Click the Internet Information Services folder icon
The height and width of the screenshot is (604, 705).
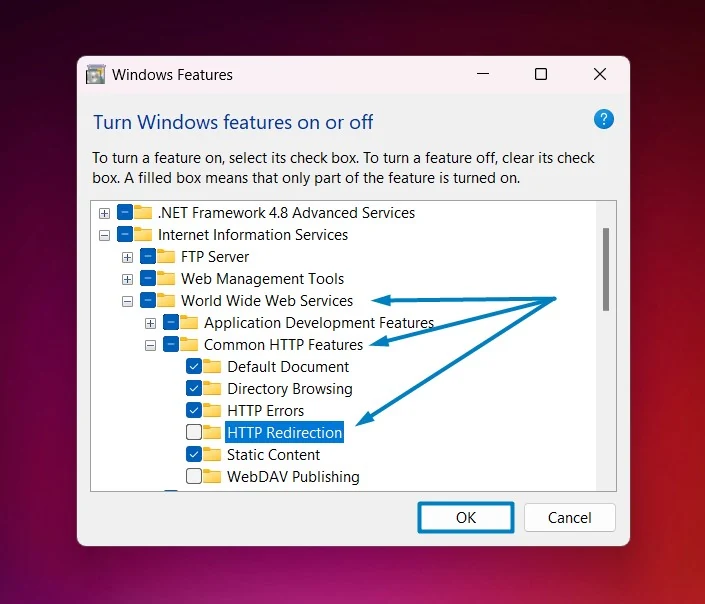(143, 234)
